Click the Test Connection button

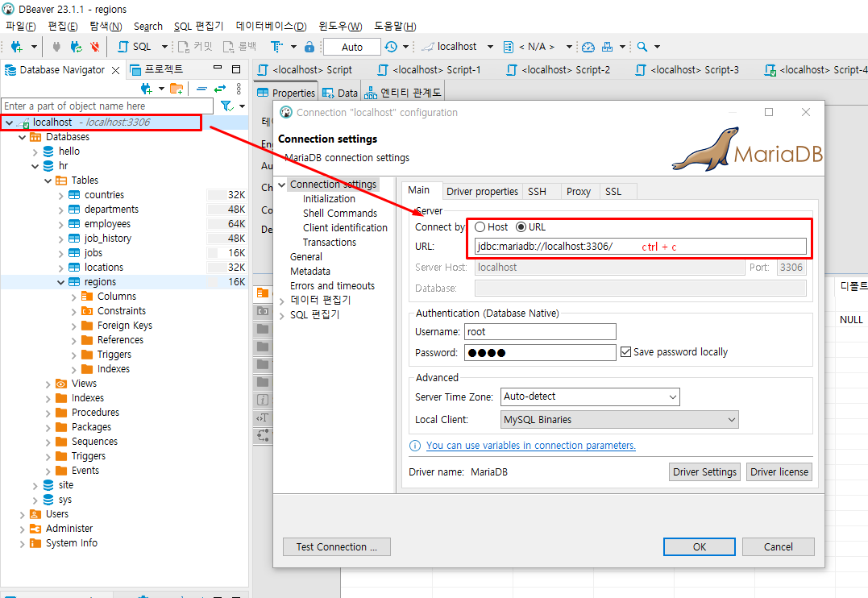[x=337, y=547]
